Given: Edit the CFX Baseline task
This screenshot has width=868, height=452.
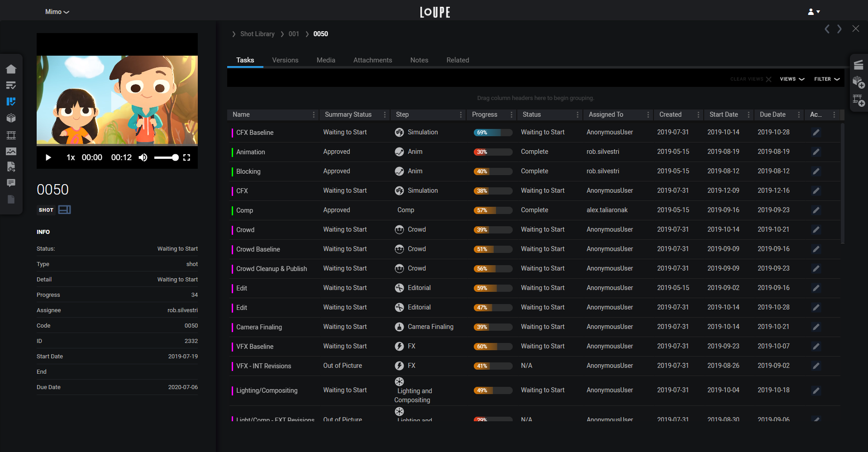Looking at the screenshot, I should click(816, 133).
